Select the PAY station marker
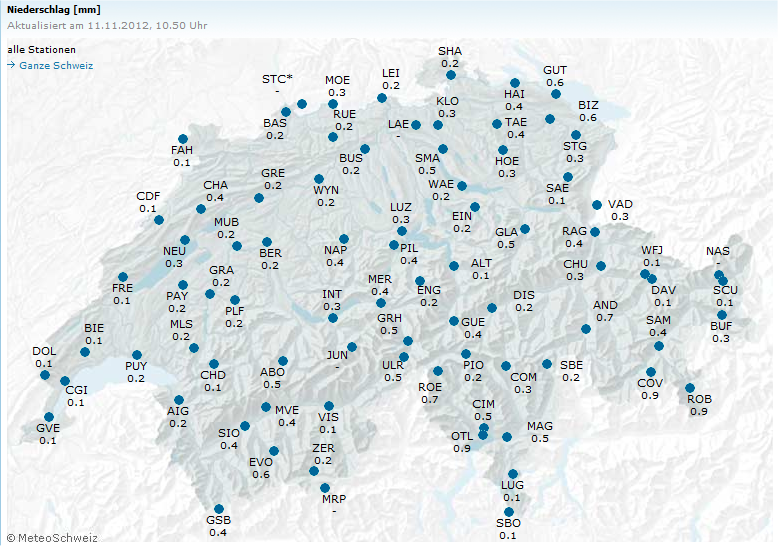 point(183,285)
